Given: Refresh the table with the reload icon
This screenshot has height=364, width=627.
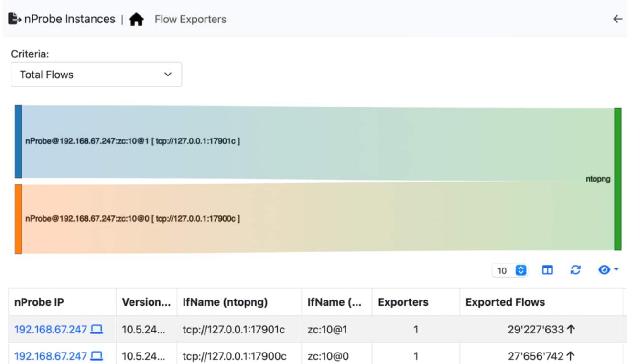Looking at the screenshot, I should click(x=575, y=270).
